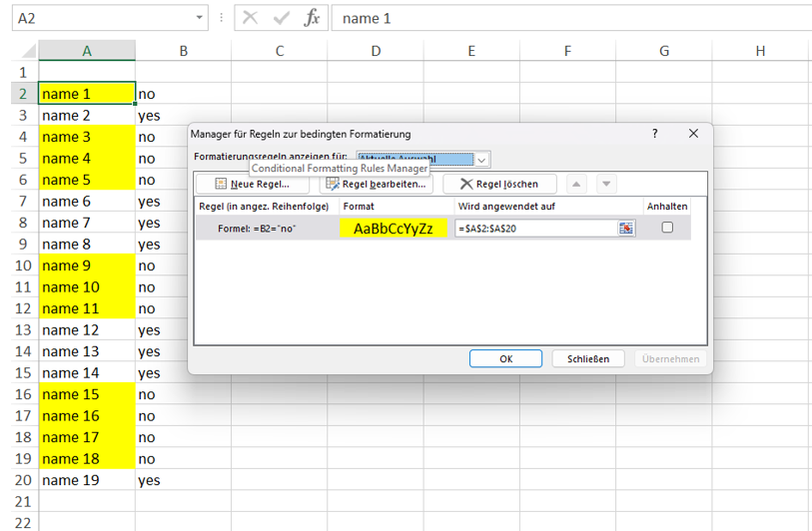Click cell containing name 6
The width and height of the screenshot is (812, 531).
[87, 202]
